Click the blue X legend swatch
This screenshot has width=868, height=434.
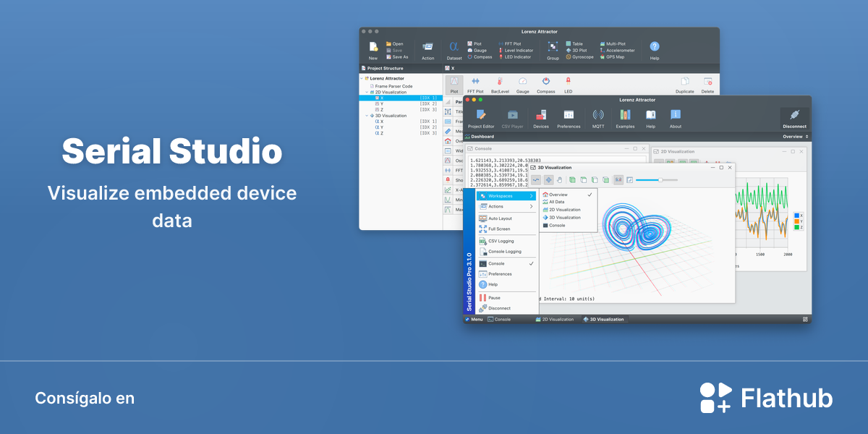[x=796, y=216]
